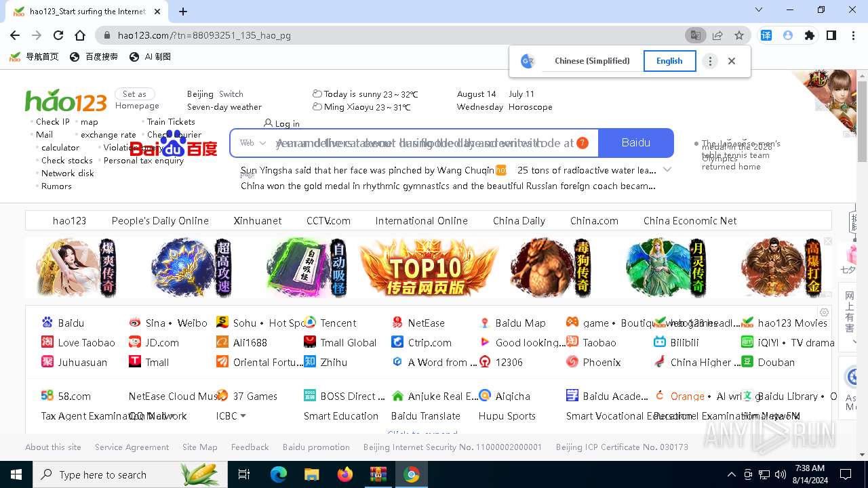Open the Extensions puzzle icon
The height and width of the screenshot is (488, 868).
[810, 35]
